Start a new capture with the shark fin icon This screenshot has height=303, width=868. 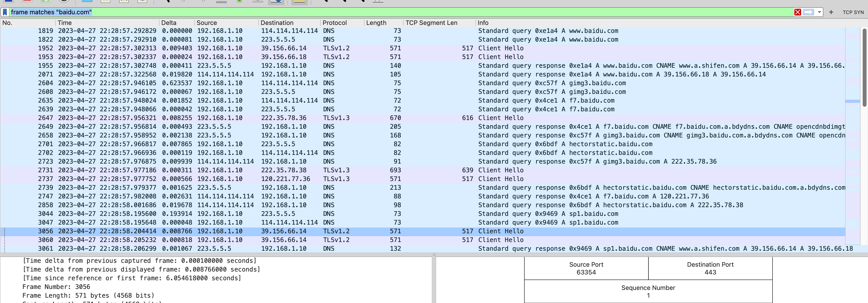pyautogui.click(x=8, y=2)
